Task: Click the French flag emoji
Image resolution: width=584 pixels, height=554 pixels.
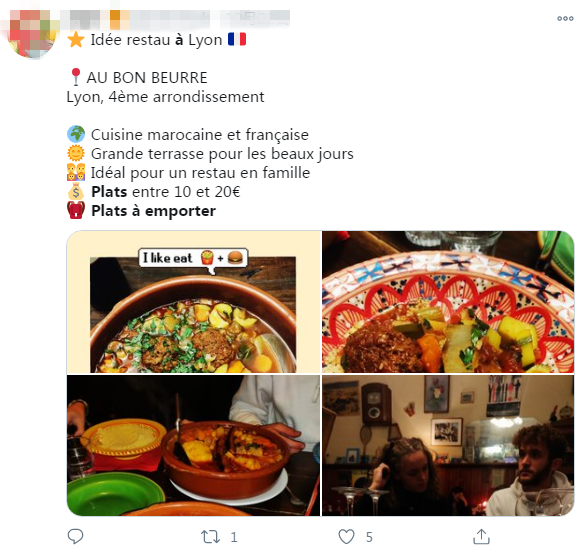Action: 237,39
